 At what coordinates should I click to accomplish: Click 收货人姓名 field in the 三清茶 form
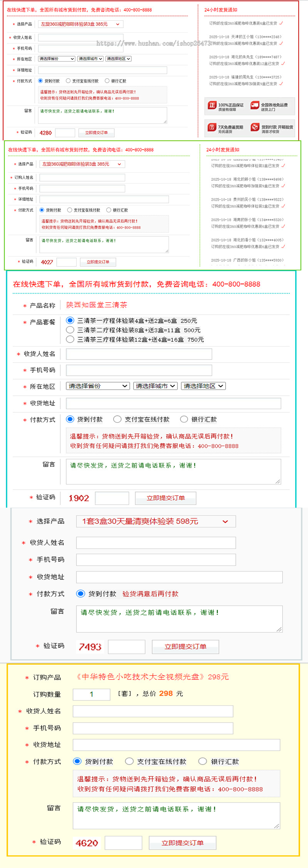tap(139, 354)
